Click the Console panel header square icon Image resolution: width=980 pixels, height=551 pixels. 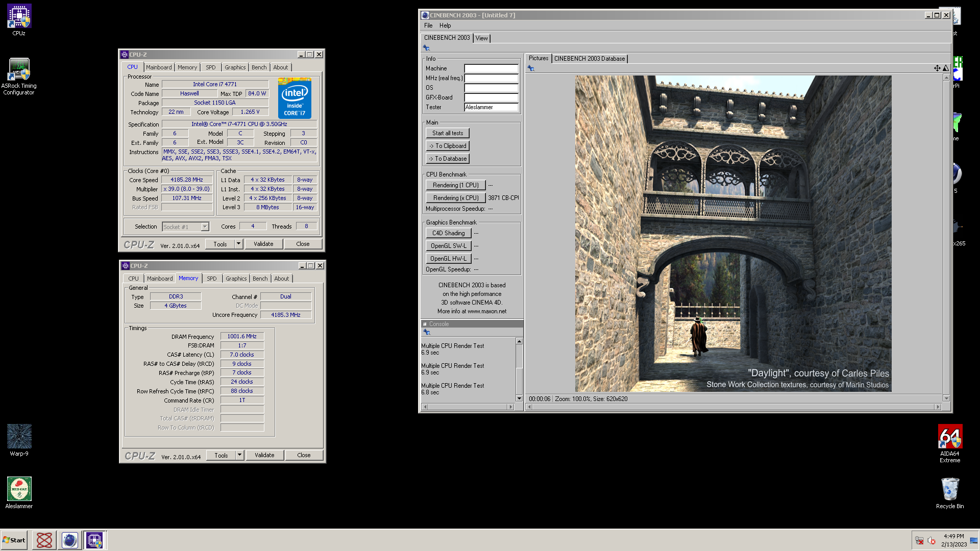425,324
